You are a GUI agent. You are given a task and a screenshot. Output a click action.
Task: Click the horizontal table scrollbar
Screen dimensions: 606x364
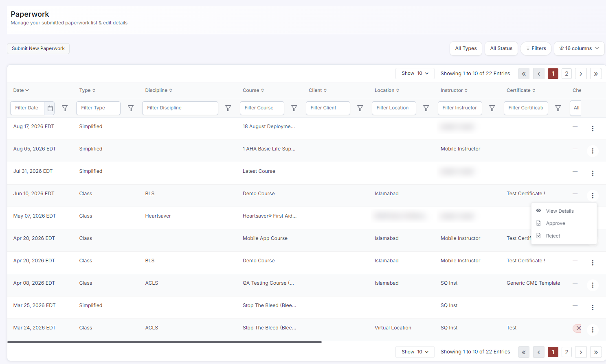point(165,342)
